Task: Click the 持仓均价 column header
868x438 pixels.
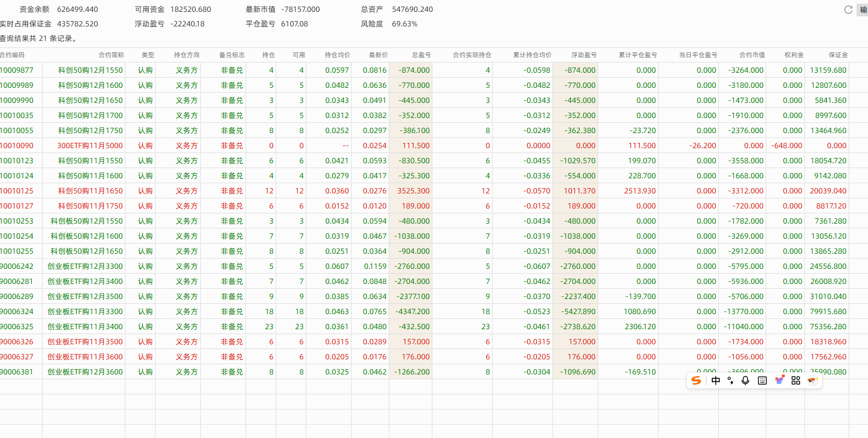Action: tap(337, 55)
